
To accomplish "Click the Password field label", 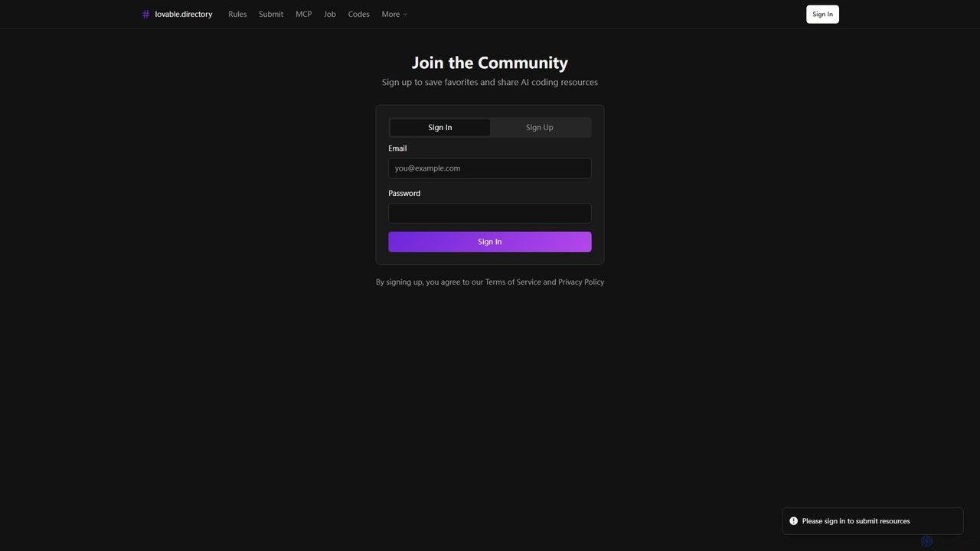I will (404, 194).
